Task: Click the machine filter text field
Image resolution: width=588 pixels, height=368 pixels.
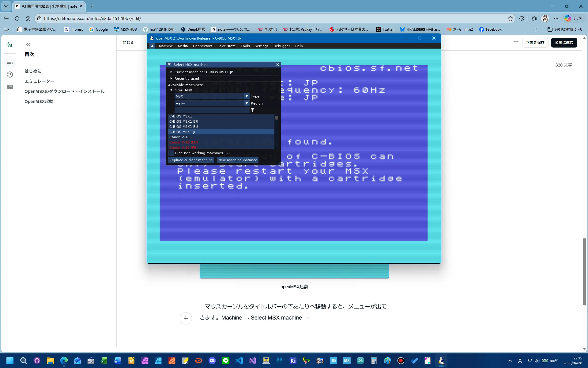Action: (x=212, y=110)
